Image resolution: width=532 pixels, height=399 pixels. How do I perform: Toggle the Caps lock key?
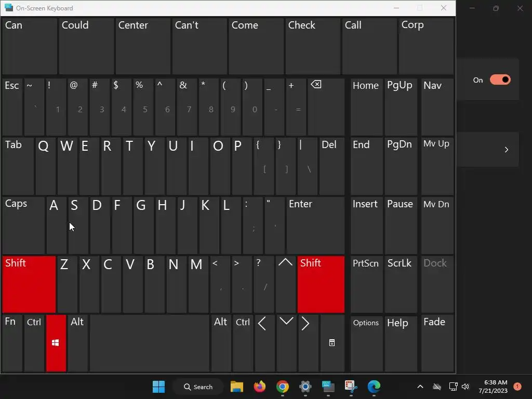(x=23, y=225)
